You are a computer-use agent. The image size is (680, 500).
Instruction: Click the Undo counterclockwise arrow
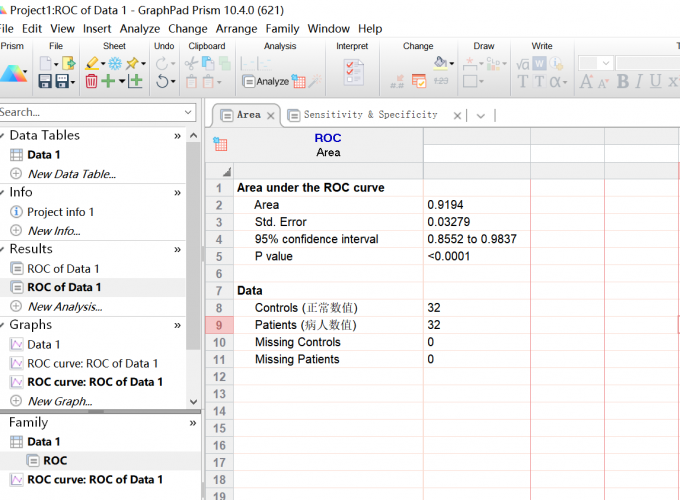pos(162,81)
